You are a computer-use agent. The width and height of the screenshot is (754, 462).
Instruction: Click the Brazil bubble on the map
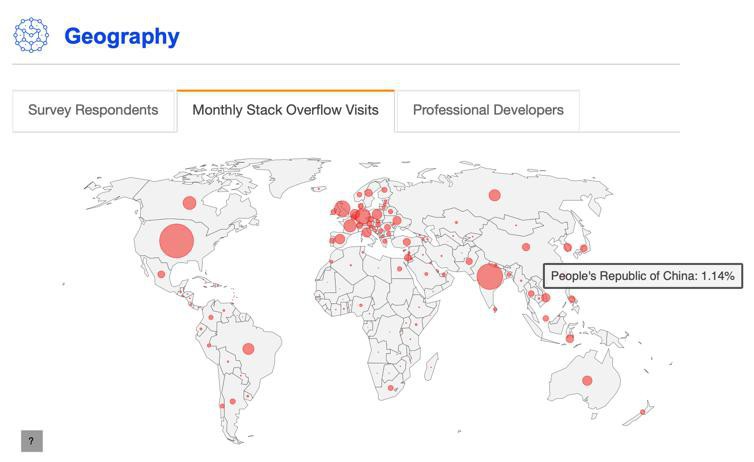[x=248, y=349]
